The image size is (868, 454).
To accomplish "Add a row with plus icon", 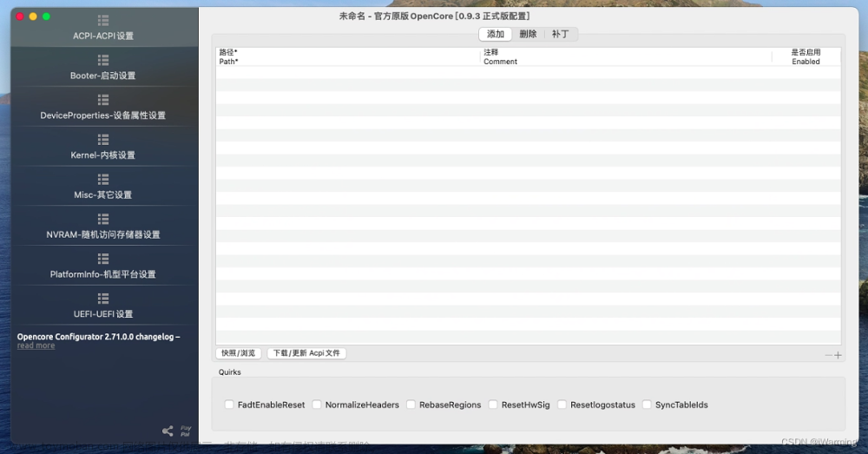I will [x=838, y=355].
